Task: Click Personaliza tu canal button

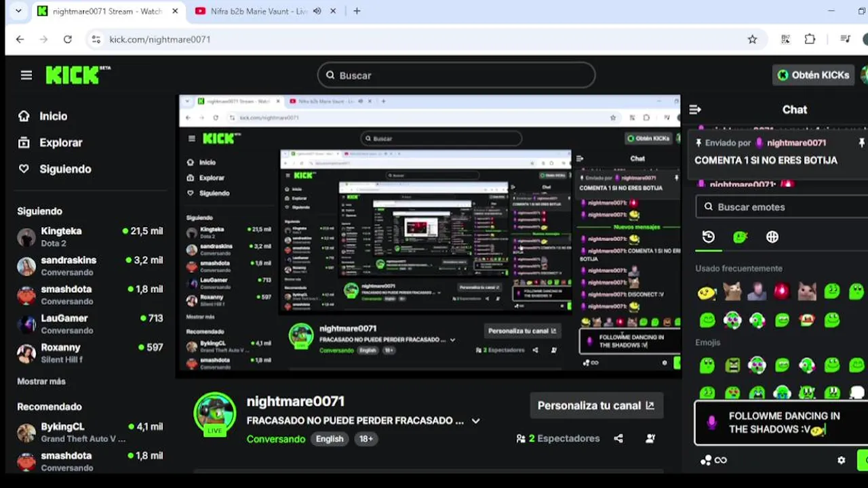Action: pyautogui.click(x=596, y=405)
